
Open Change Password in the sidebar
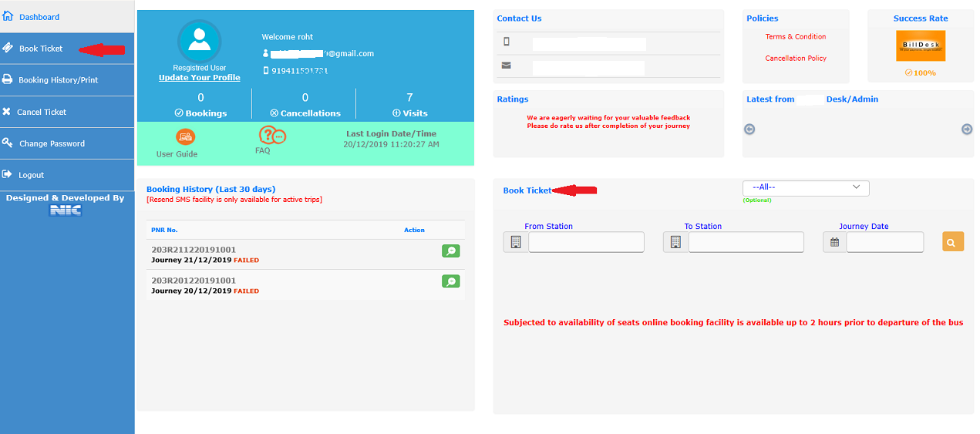coord(52,143)
